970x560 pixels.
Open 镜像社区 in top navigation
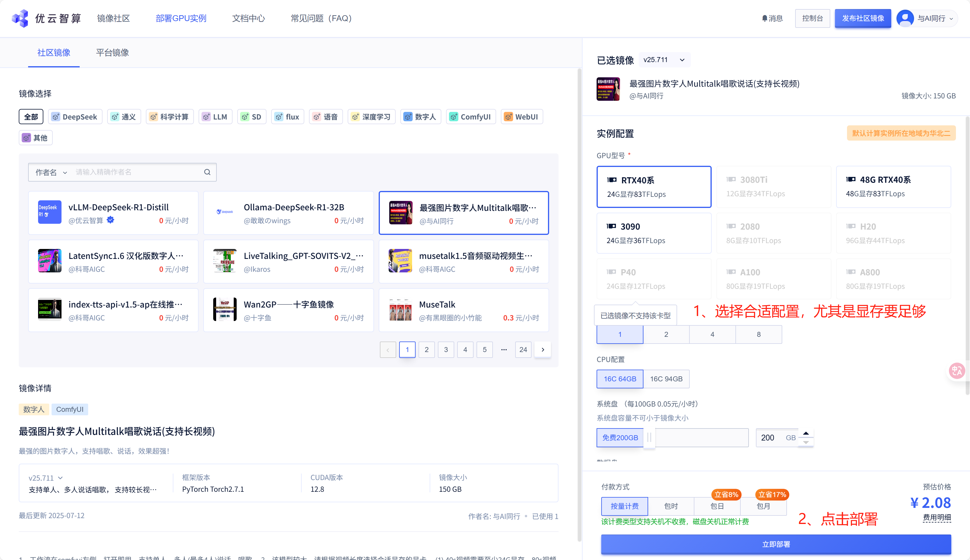pos(113,18)
